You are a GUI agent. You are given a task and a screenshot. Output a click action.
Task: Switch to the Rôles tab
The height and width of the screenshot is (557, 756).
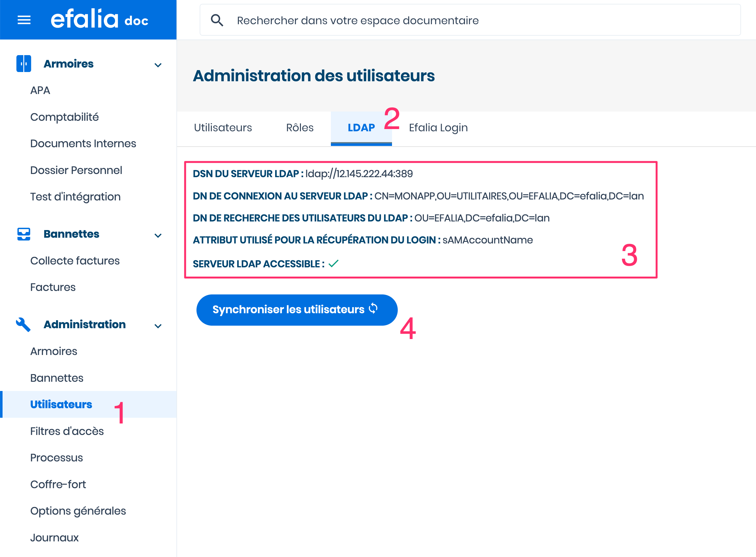pyautogui.click(x=300, y=128)
